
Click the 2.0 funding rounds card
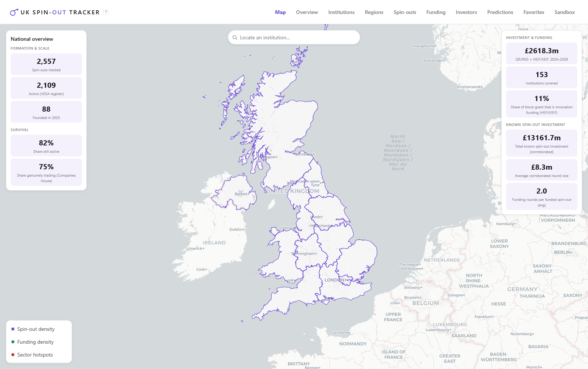pyautogui.click(x=542, y=196)
